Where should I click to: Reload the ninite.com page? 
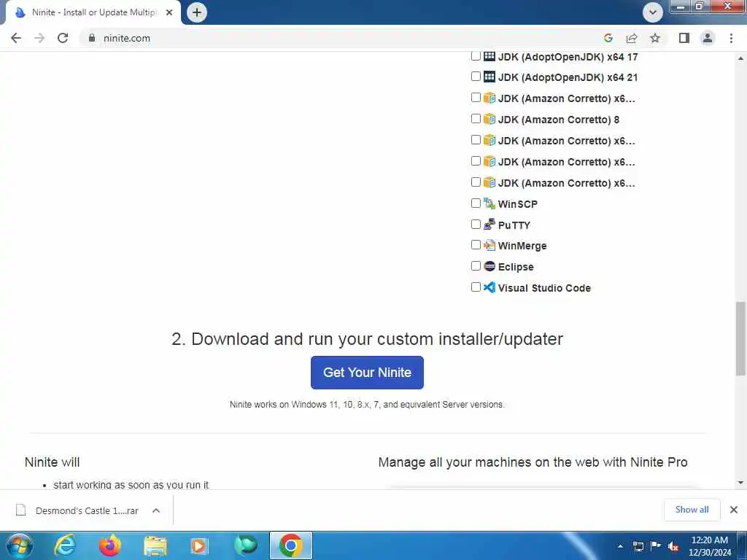(63, 38)
